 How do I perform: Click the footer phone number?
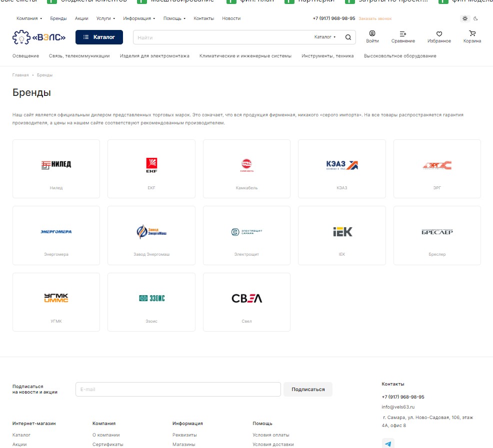[403, 397]
